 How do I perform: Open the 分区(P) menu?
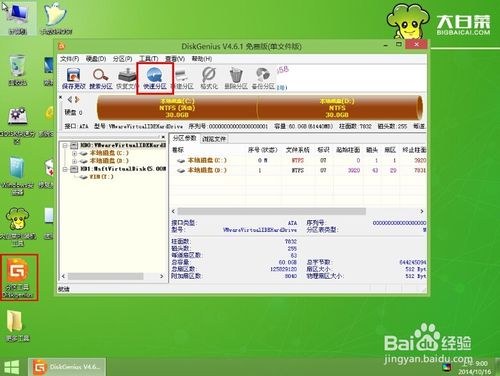point(122,59)
